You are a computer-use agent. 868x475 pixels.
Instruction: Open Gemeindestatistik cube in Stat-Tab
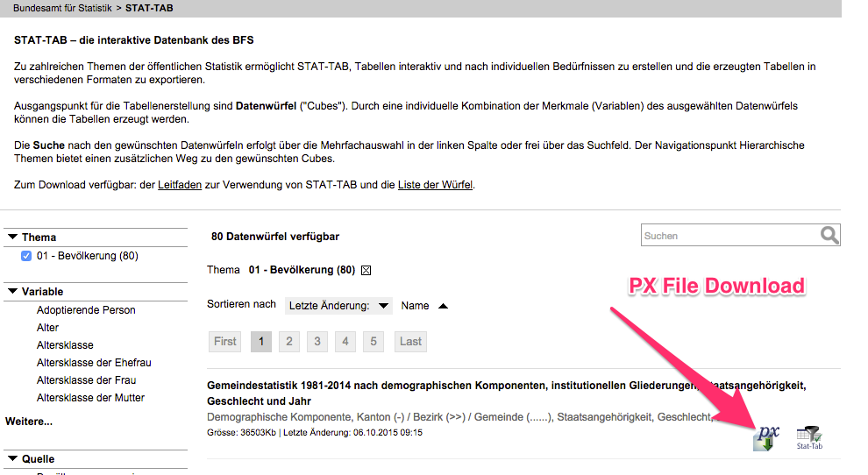(809, 438)
